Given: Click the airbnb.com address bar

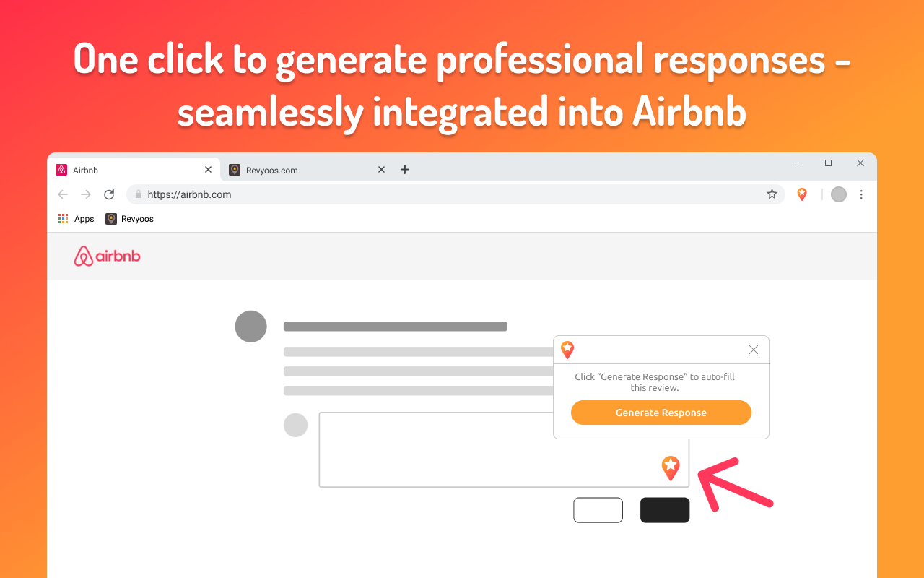Looking at the screenshot, I should pos(456,194).
